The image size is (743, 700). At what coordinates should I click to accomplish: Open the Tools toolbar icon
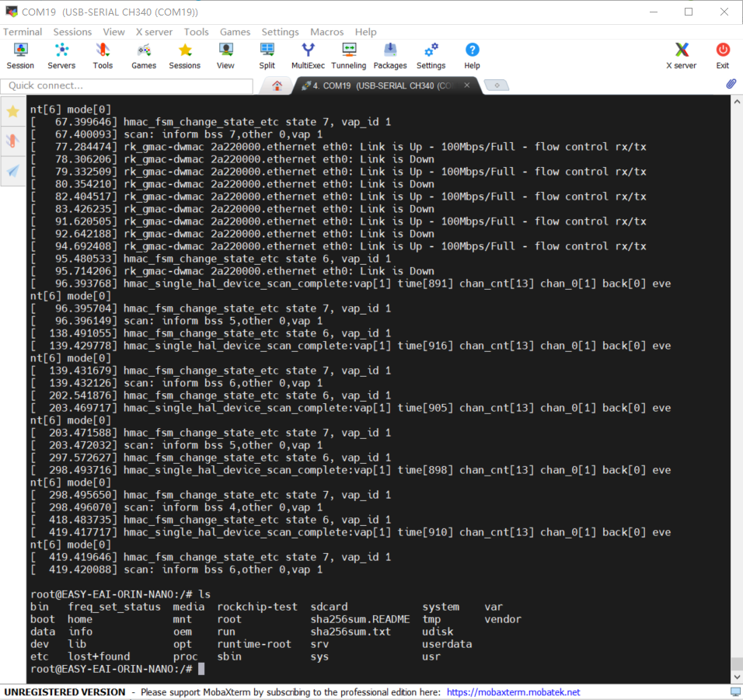103,56
